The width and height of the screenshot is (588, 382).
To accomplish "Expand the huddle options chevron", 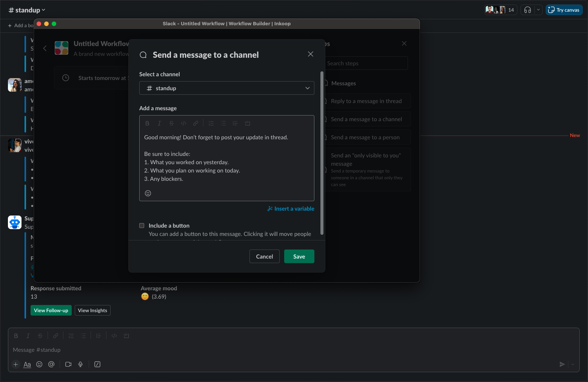I will coord(539,10).
